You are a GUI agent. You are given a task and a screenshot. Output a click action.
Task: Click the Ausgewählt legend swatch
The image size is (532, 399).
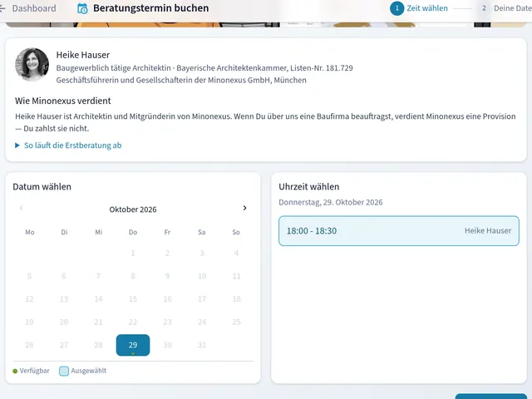click(x=64, y=372)
